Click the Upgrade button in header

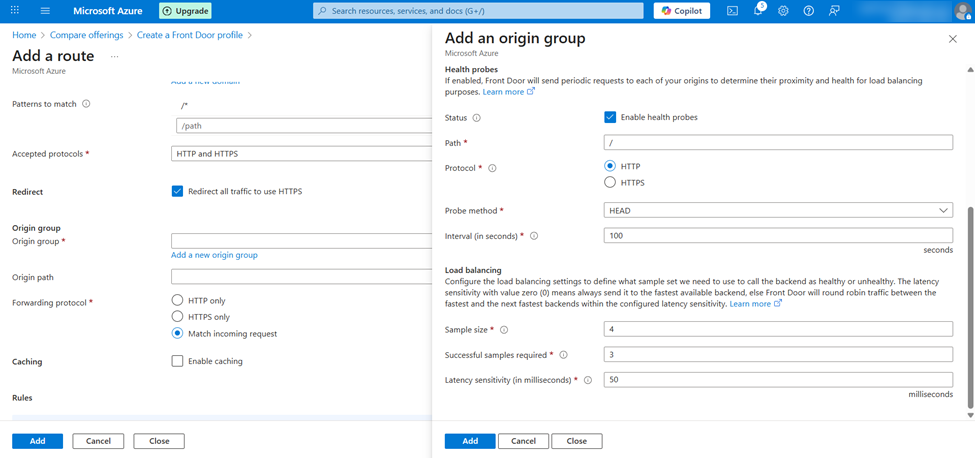pos(185,11)
